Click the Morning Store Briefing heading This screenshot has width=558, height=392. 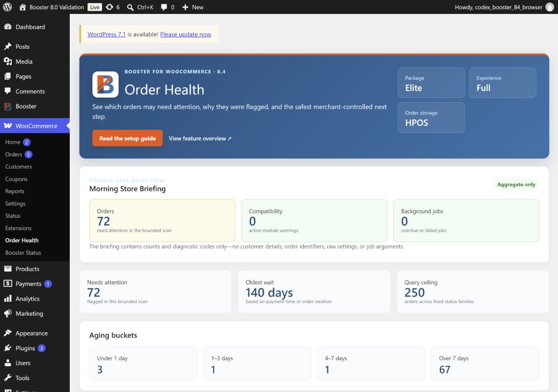coord(127,189)
